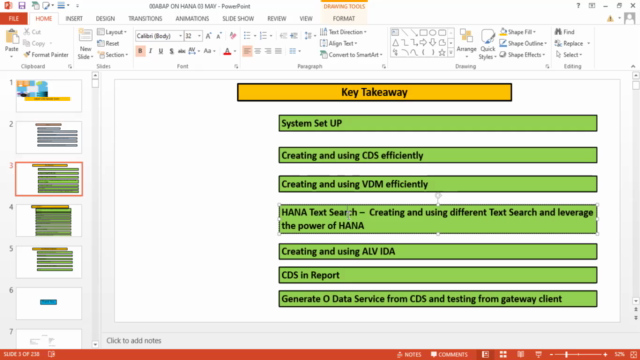This screenshot has width=640, height=360.
Task: Switch to the DESIGN tab
Action: (105, 18)
